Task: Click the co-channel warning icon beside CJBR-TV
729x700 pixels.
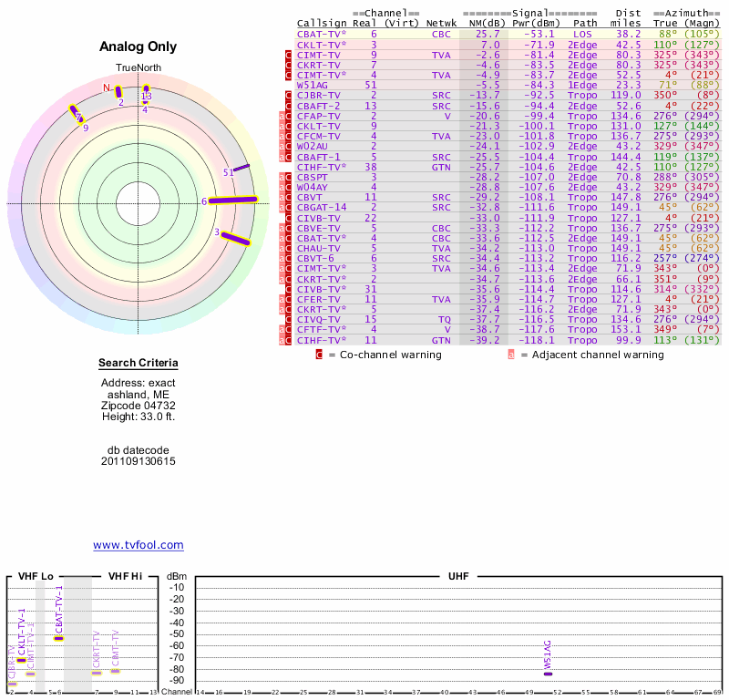Action: [x=288, y=96]
